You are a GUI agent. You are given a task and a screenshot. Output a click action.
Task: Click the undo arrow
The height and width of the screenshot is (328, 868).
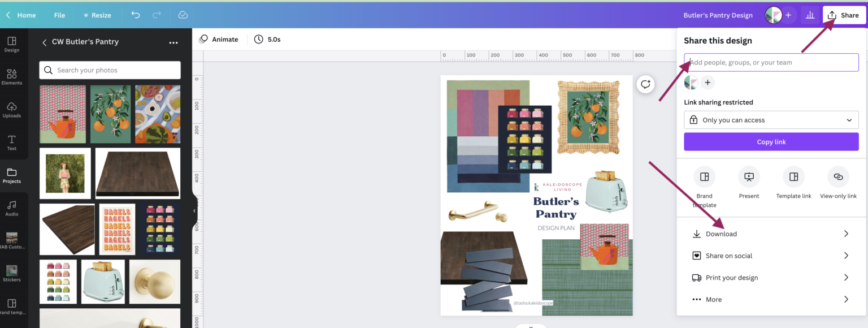coord(136,15)
